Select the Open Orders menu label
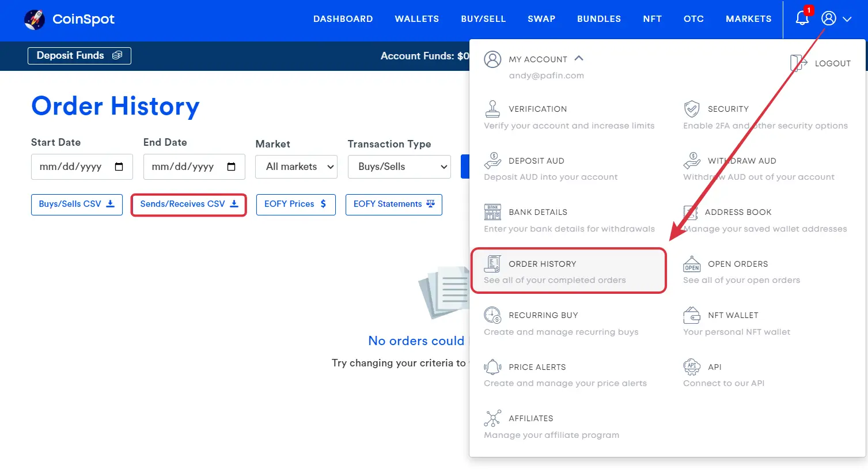The height and width of the screenshot is (473, 868). coord(738,264)
